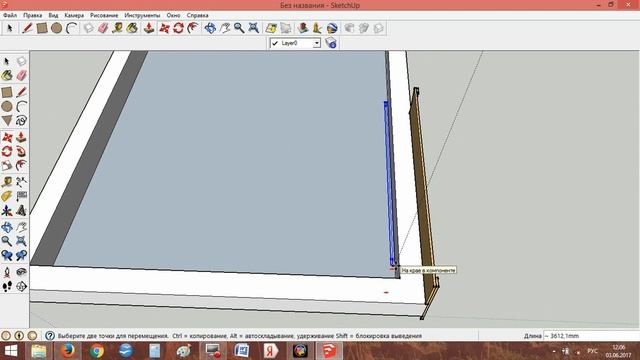Open Firefox from the taskbar

pos(68,351)
